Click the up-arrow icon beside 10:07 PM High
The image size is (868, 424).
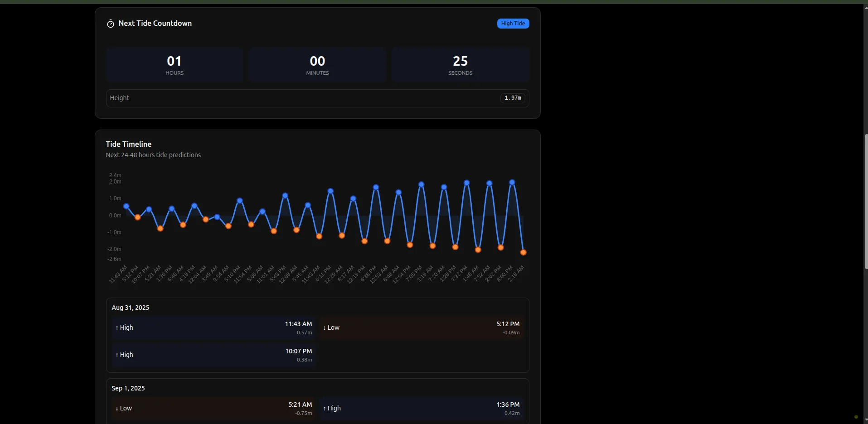click(117, 355)
